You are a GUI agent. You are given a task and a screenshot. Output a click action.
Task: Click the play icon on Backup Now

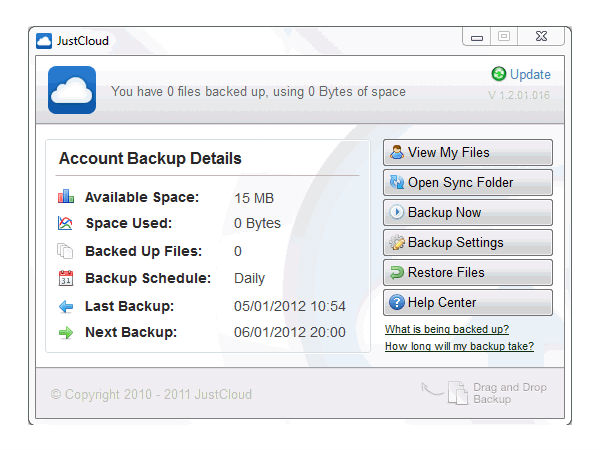(397, 212)
